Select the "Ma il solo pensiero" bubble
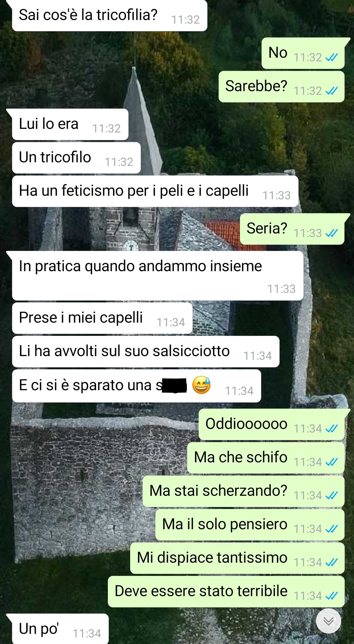The image size is (354, 644). (x=250, y=525)
